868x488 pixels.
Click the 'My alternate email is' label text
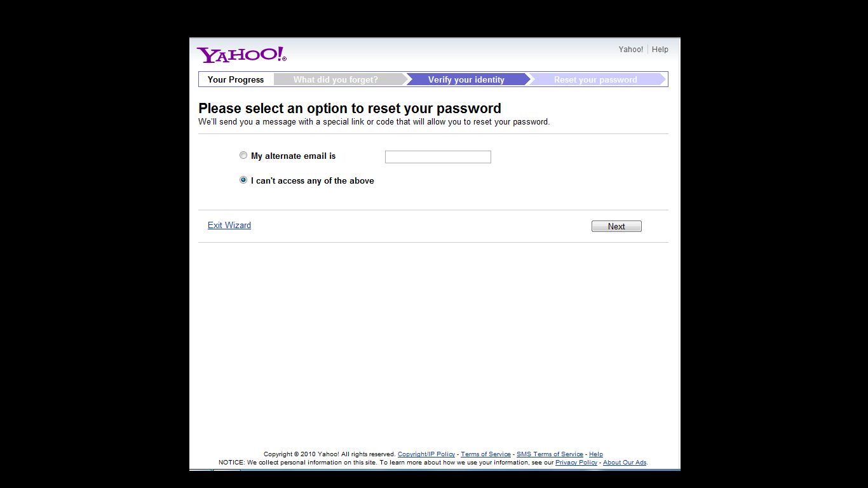[293, 156]
